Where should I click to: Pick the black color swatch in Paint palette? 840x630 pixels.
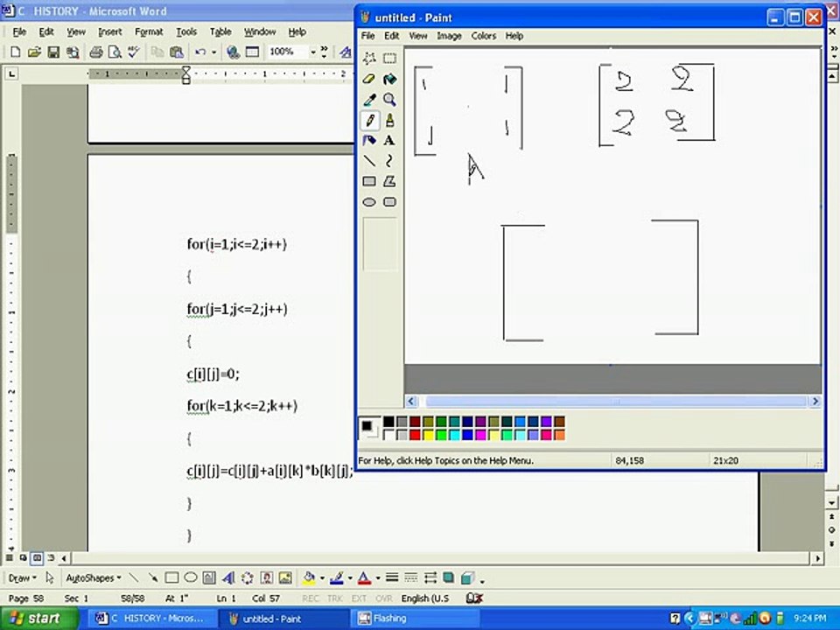[388, 422]
